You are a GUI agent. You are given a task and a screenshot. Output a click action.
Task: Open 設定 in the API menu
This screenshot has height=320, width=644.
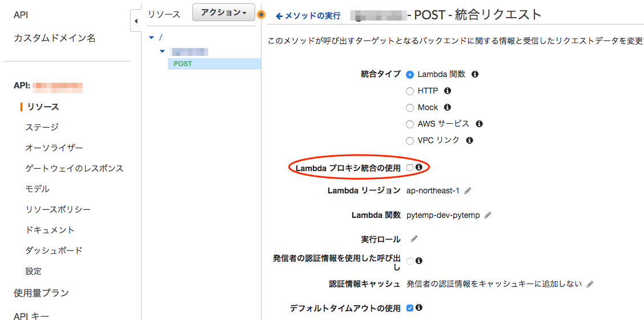point(33,271)
